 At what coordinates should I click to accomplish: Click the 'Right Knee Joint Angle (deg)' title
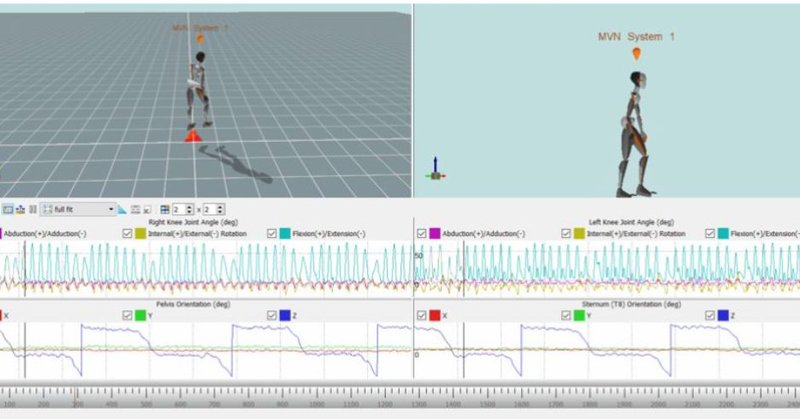pyautogui.click(x=193, y=222)
